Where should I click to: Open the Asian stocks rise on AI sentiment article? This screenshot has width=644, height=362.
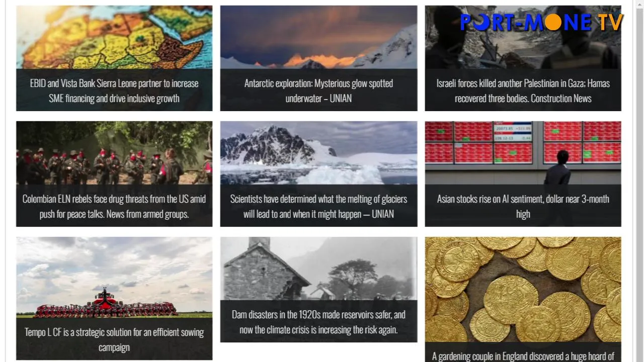523,207
